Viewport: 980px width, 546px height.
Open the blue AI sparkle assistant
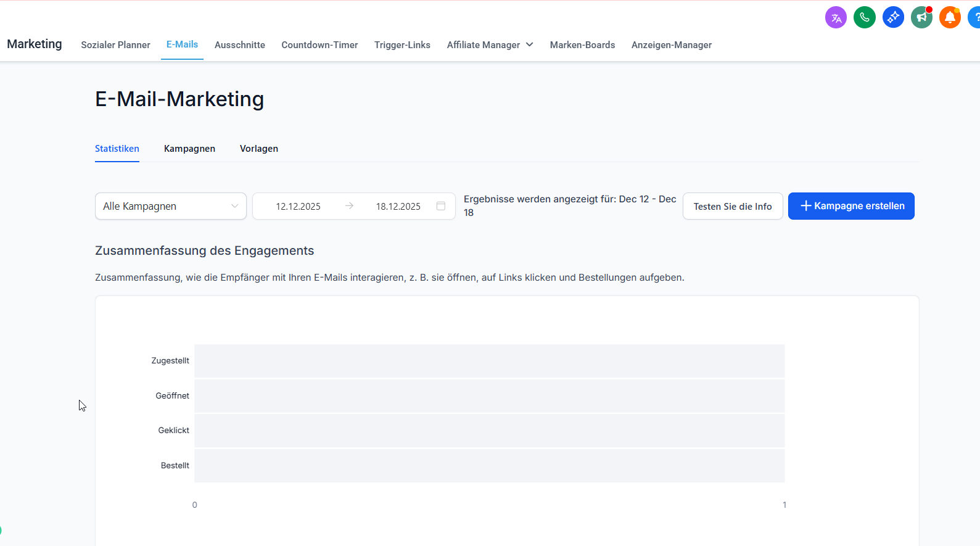coord(893,17)
